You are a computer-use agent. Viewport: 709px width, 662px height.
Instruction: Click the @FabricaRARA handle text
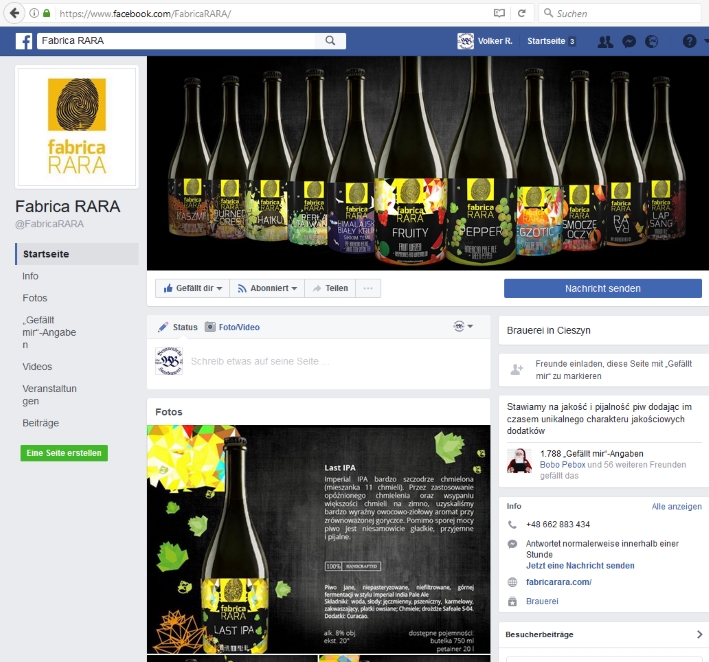[x=49, y=224]
